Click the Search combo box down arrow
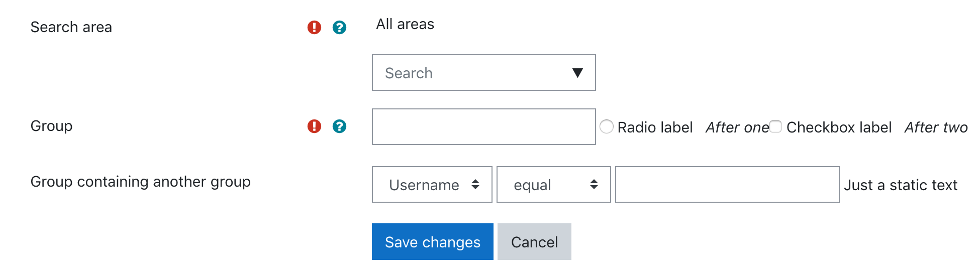Viewport: 980px width, 278px height. pyautogui.click(x=577, y=73)
